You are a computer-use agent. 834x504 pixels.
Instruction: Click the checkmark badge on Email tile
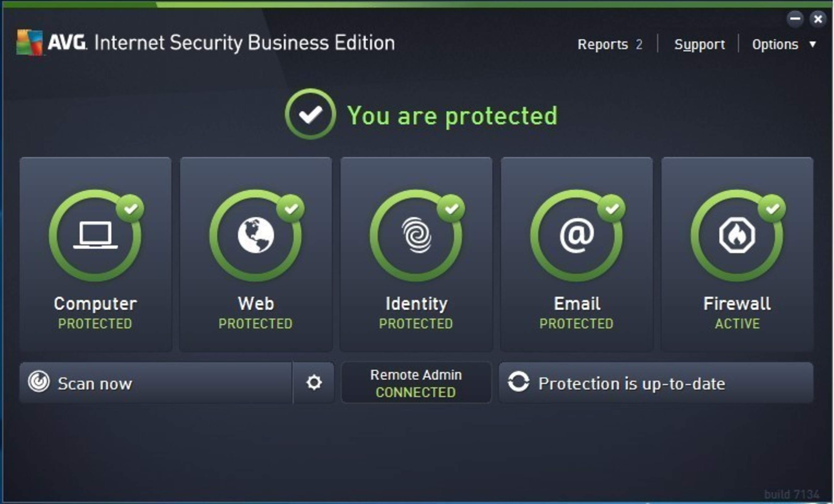pos(612,208)
